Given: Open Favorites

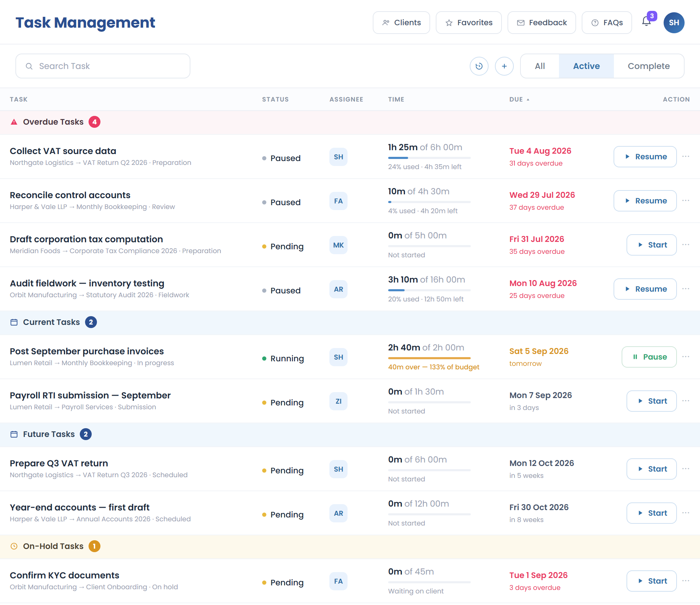Looking at the screenshot, I should coord(469,23).
